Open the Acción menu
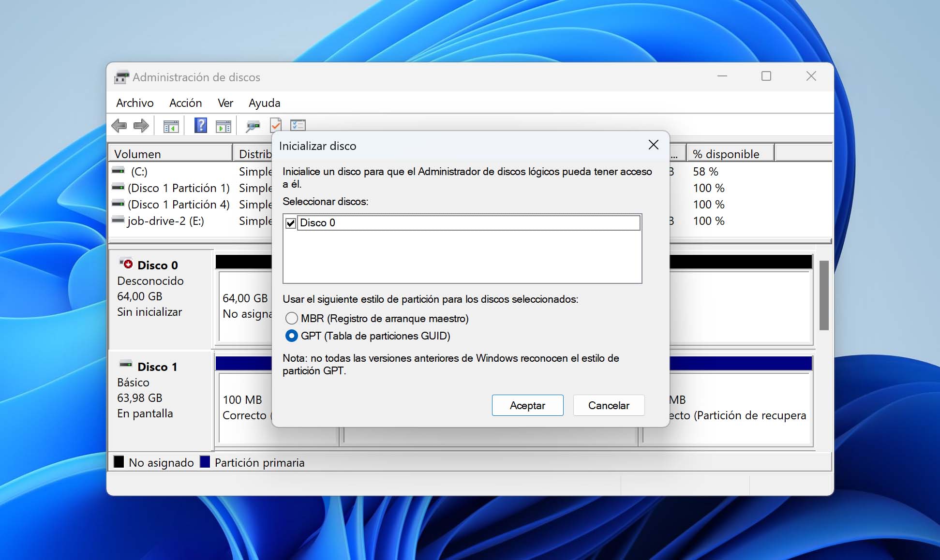Image resolution: width=940 pixels, height=560 pixels. click(x=186, y=103)
